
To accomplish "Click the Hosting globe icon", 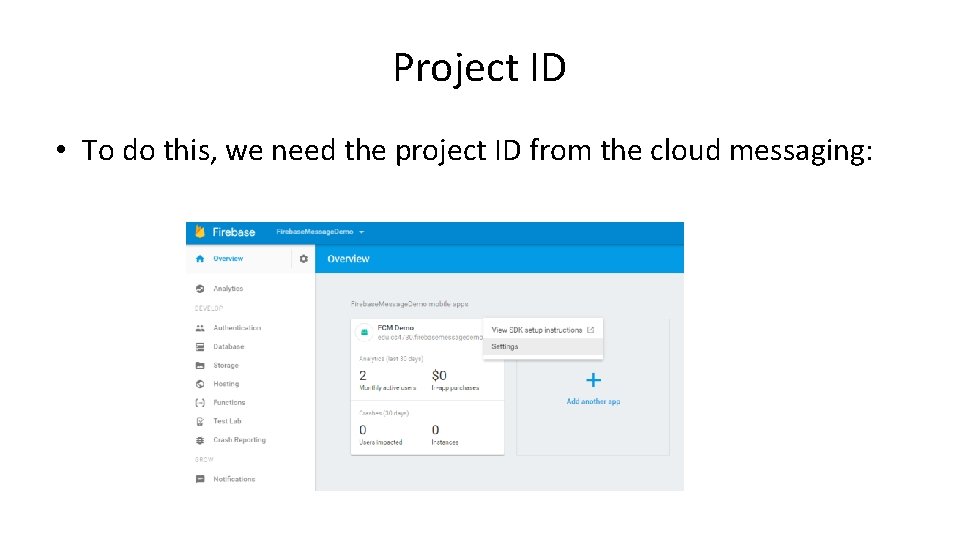I will tap(200, 384).
